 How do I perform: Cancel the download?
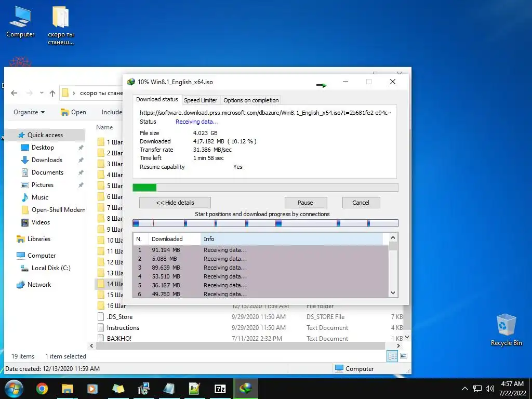[x=361, y=203]
